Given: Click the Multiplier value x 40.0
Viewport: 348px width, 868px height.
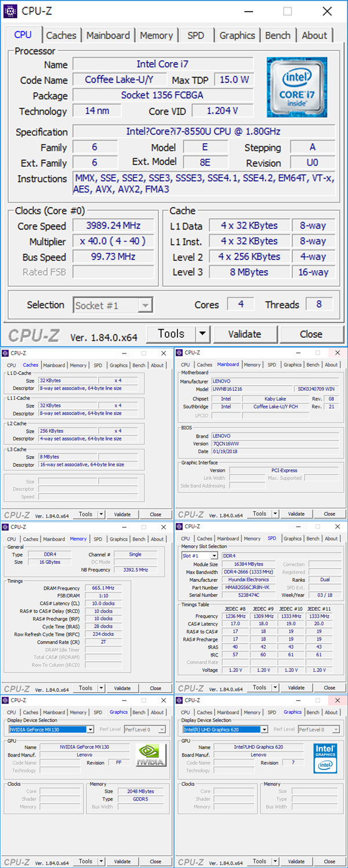Looking at the screenshot, I should [113, 242].
